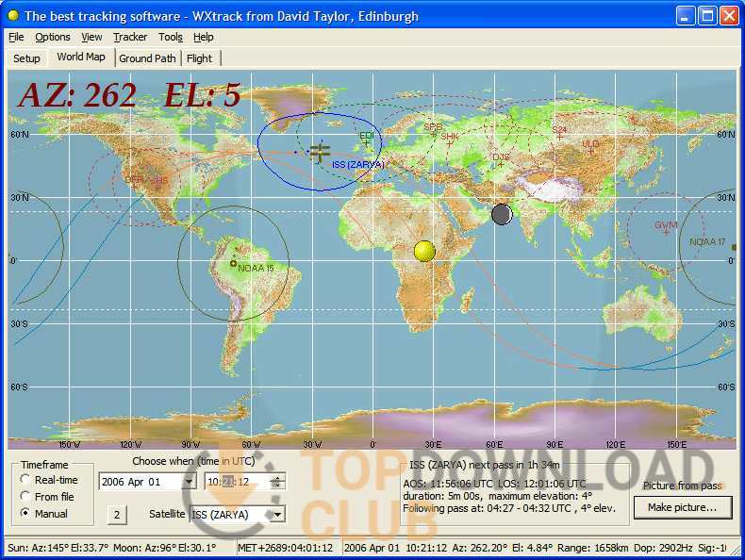Screen dimensions: 745x560
Task: Switch to the Setup tab
Action: (x=26, y=58)
